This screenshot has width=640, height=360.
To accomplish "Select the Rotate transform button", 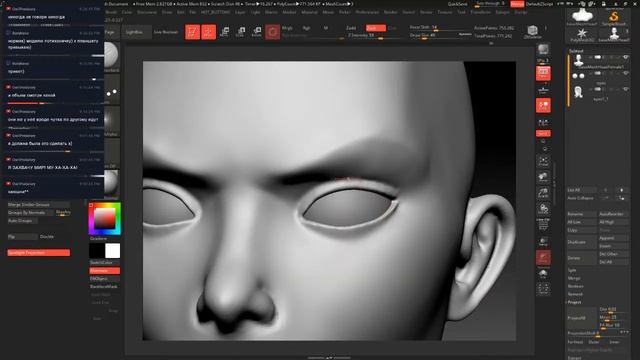I will [x=256, y=32].
